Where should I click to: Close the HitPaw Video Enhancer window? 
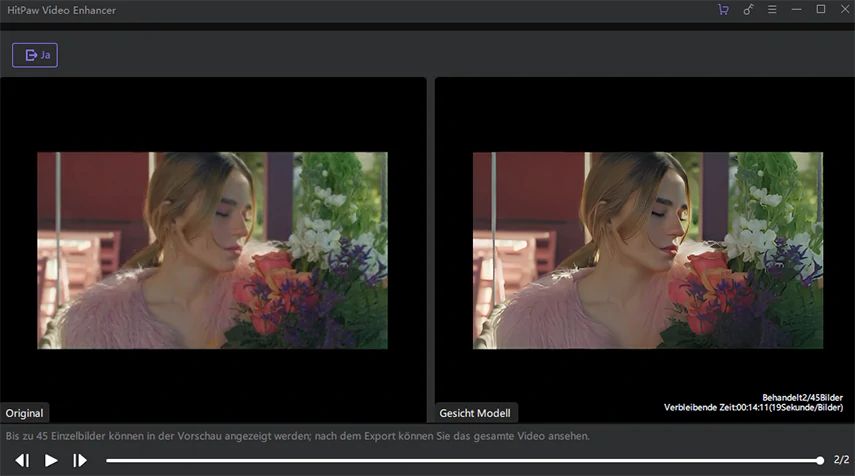click(845, 9)
